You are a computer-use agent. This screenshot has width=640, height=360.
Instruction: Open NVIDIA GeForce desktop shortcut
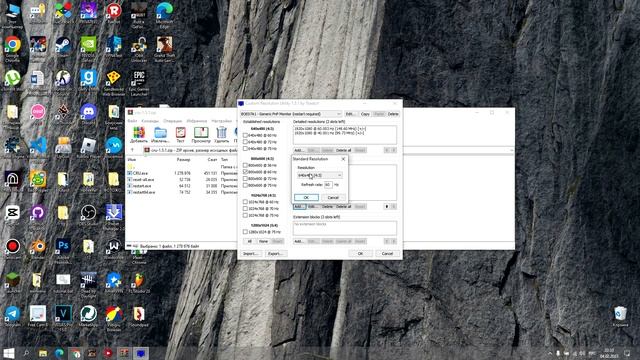coord(89,44)
